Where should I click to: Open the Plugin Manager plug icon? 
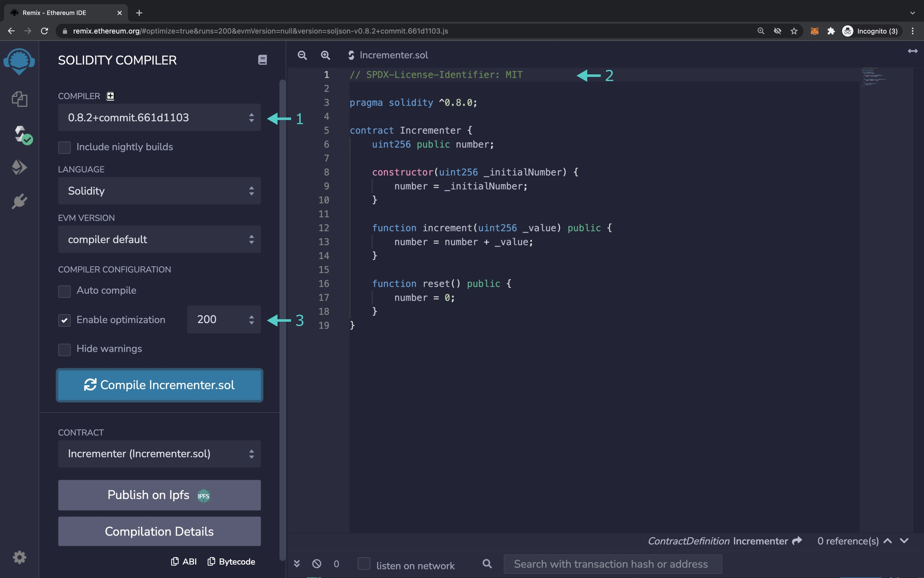point(19,201)
